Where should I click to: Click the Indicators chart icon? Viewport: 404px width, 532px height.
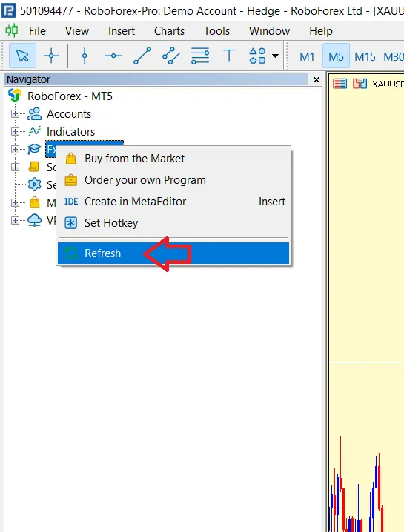34,131
